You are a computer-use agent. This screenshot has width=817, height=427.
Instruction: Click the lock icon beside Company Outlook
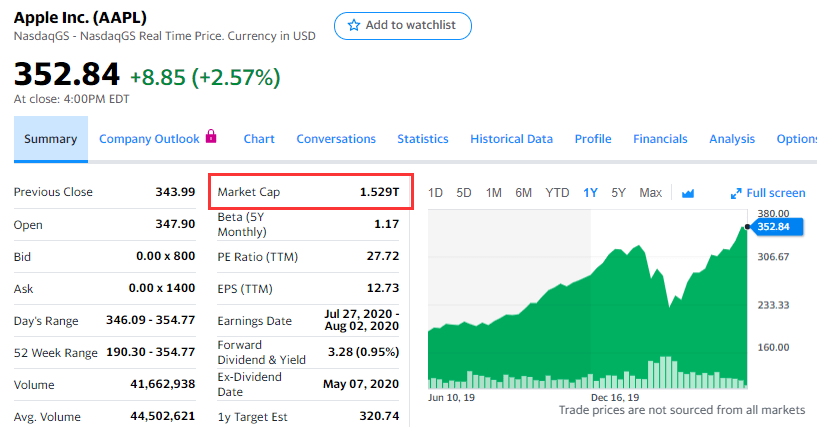point(211,137)
